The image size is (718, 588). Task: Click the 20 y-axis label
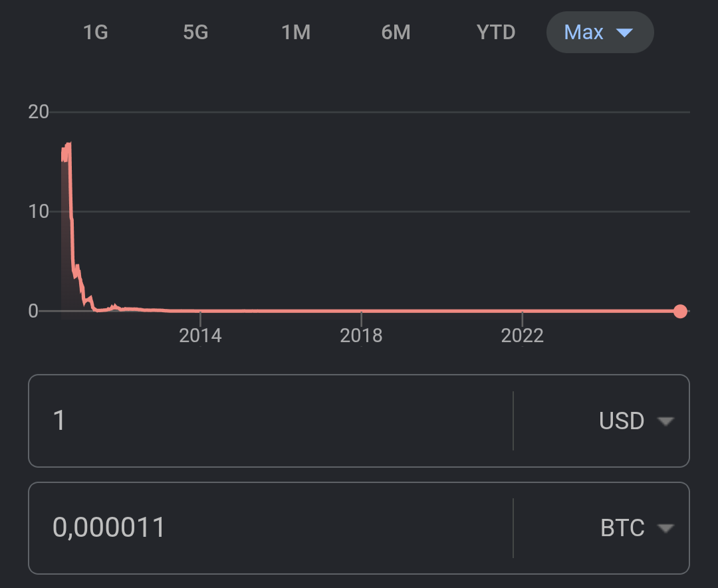pyautogui.click(x=39, y=112)
